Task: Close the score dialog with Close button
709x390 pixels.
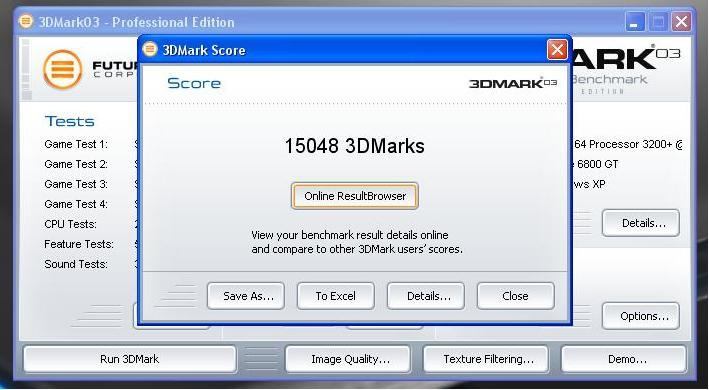Action: click(515, 296)
